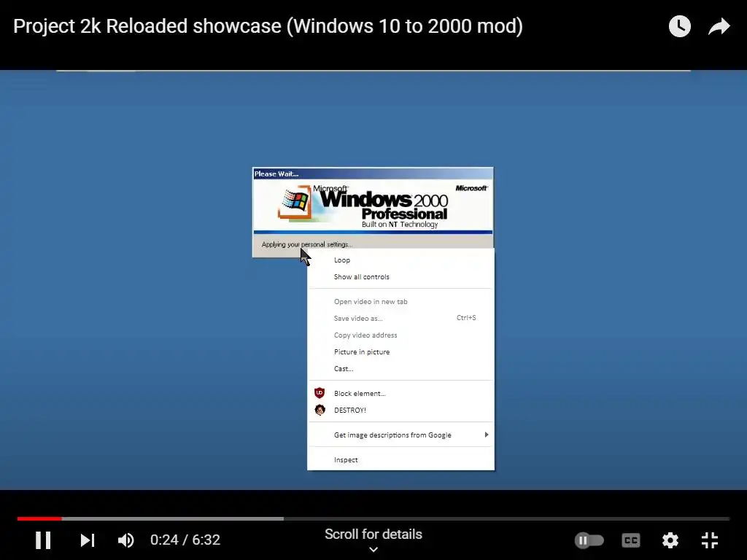This screenshot has width=747, height=560.
Task: Open the video settings gear
Action: (x=670, y=540)
